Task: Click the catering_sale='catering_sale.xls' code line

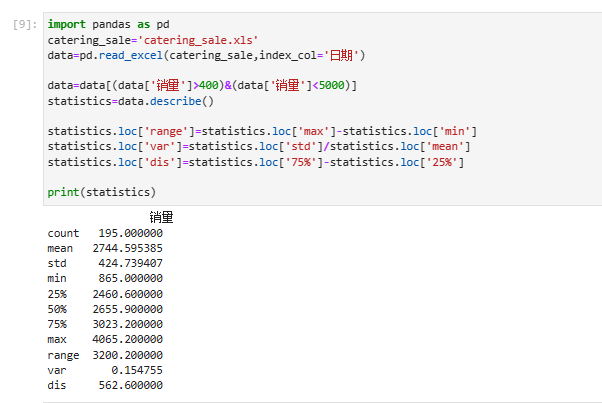Action: [x=153, y=40]
